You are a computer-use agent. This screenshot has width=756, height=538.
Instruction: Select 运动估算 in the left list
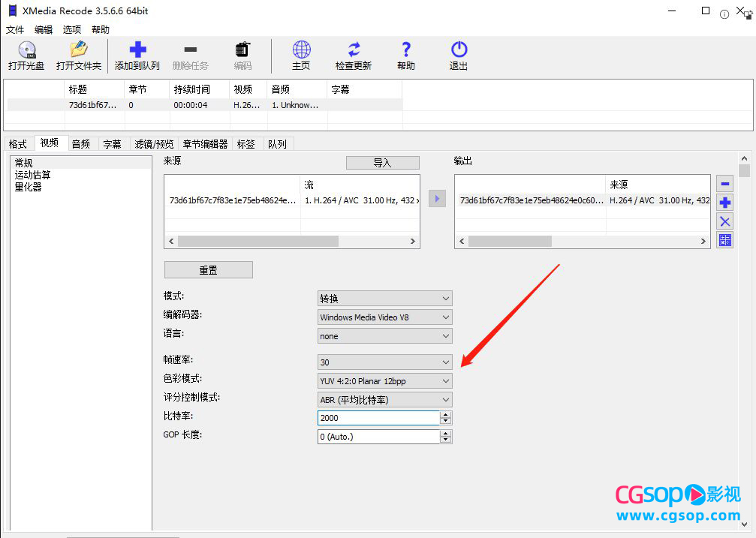tap(33, 175)
